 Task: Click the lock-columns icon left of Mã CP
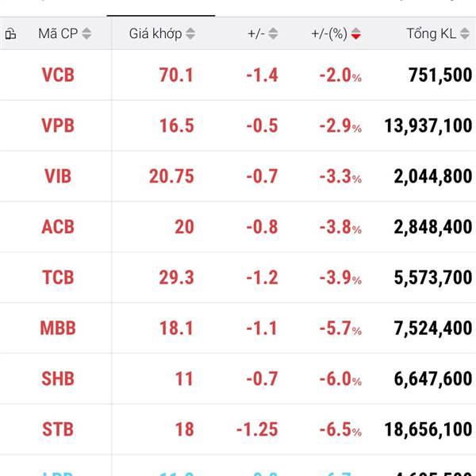coord(10,33)
